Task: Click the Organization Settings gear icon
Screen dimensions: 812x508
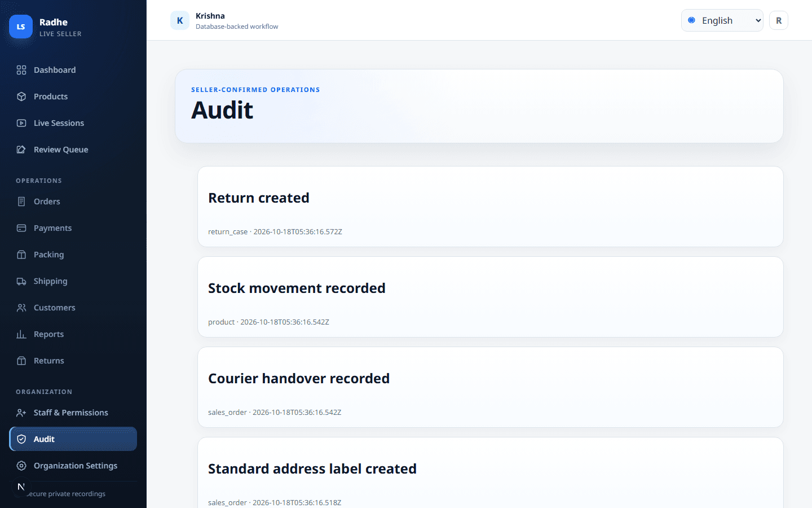Action: click(21, 466)
